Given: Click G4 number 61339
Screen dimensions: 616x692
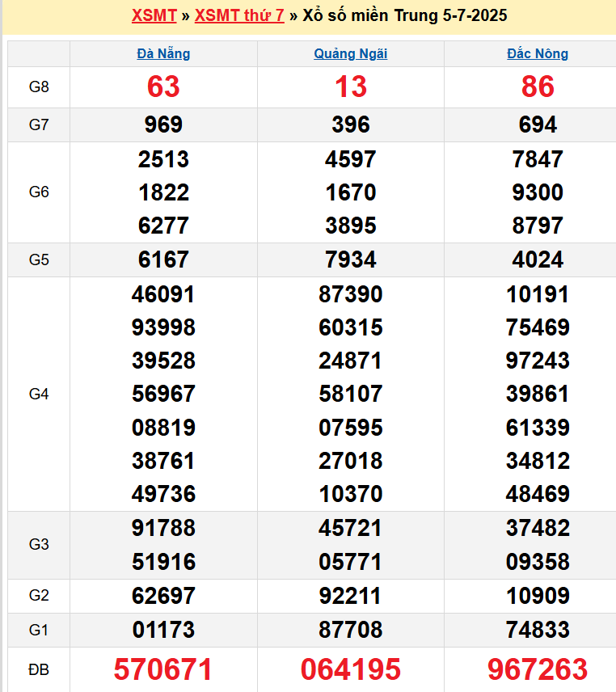Looking at the screenshot, I should click(x=538, y=428).
